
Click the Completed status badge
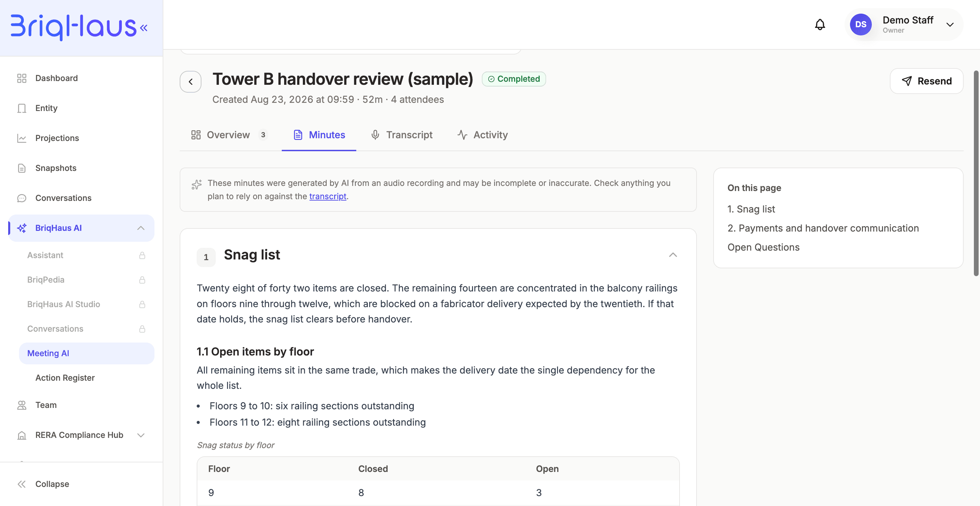(513, 79)
